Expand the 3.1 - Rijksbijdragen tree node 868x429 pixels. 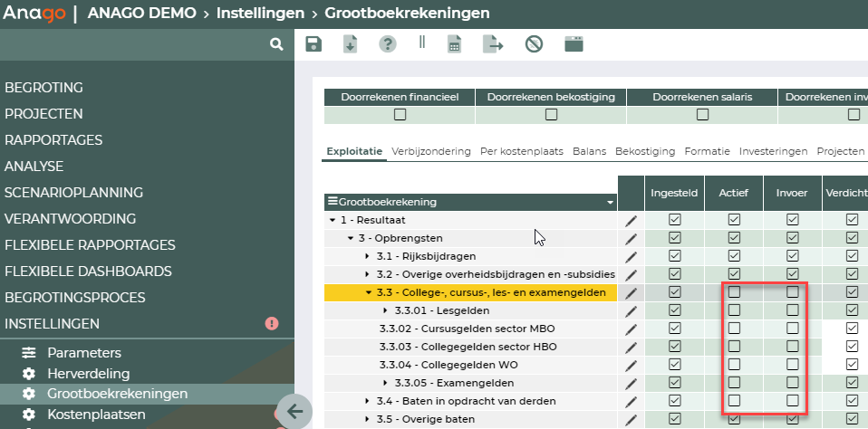367,256
